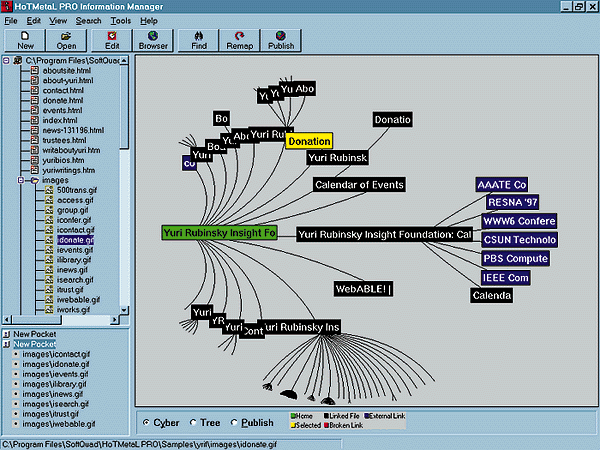Select writeaboutyuri.htm in the file tree
Image resolution: width=600 pixels, height=450 pixels.
click(x=71, y=150)
